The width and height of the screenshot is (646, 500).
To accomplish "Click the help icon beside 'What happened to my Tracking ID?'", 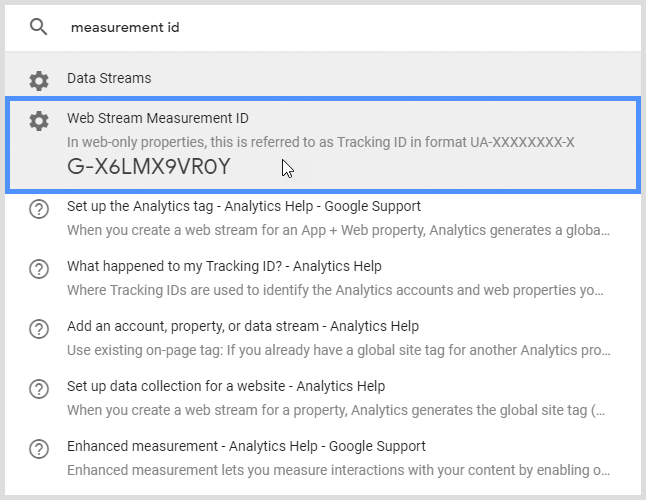I will (x=39, y=269).
